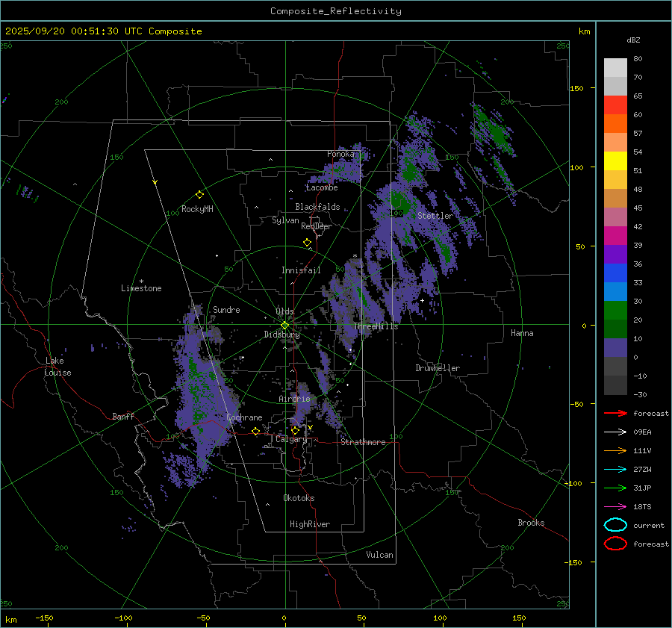
Task: Select the orange 111V arrow icon
Action: point(615,450)
